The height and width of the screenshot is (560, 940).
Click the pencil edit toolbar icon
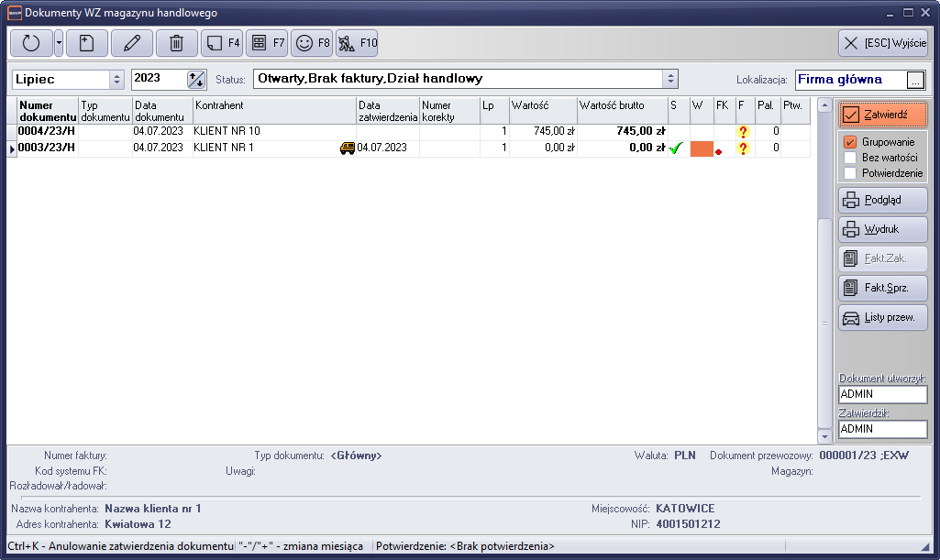coord(132,43)
